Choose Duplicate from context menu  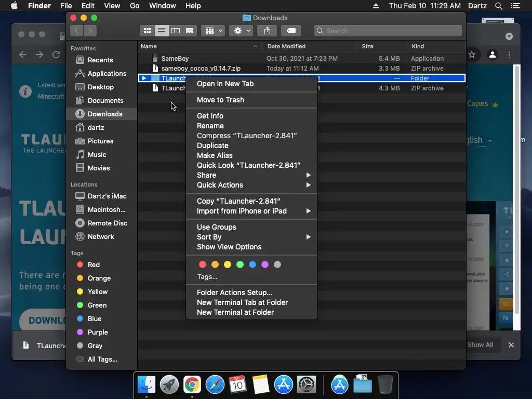251,145
